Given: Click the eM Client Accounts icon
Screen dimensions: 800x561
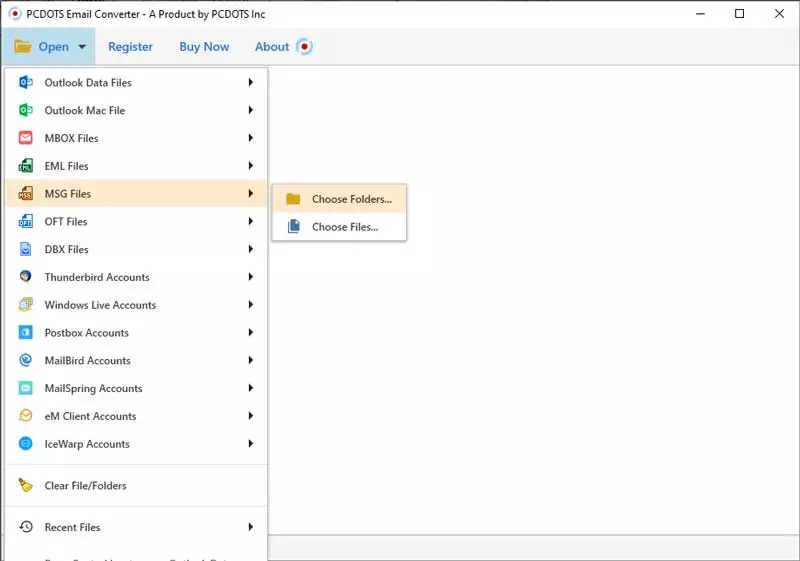Looking at the screenshot, I should (26, 416).
